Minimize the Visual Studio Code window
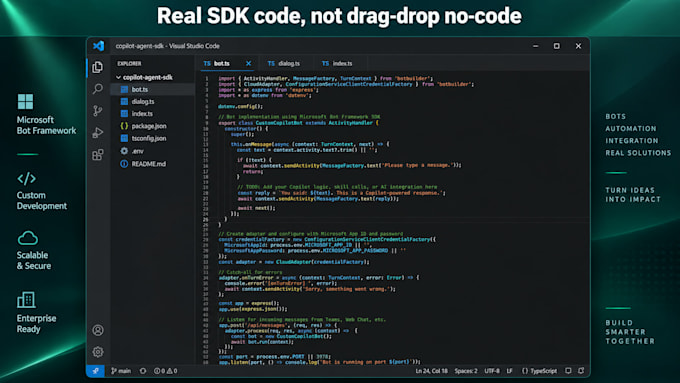The height and width of the screenshot is (383, 680). pos(536,46)
